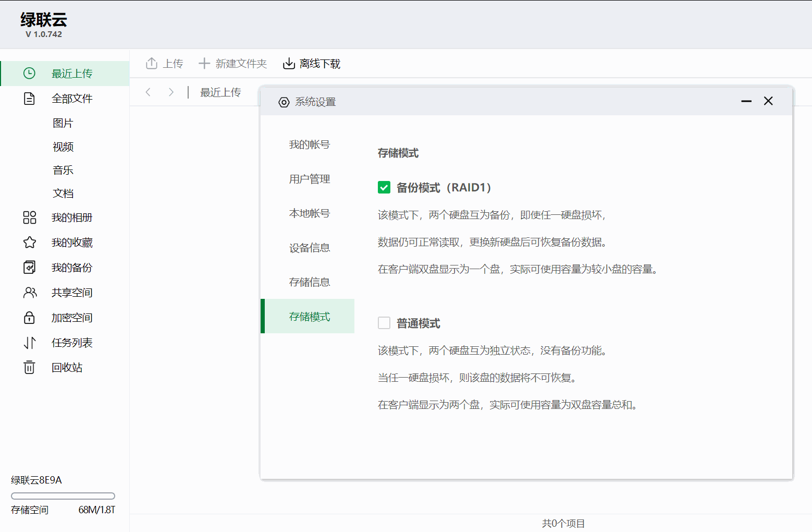The image size is (812, 532).
Task: Click the 存储模式 section heading
Action: [398, 153]
